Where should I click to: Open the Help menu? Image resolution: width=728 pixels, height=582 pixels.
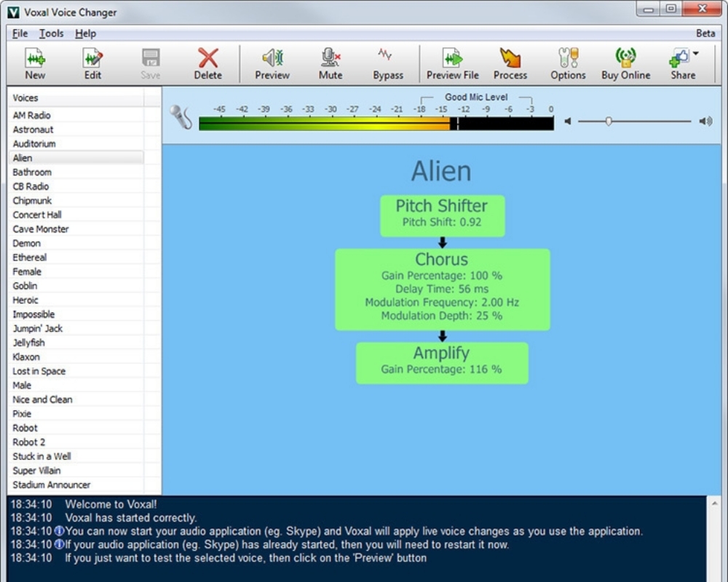click(x=85, y=33)
